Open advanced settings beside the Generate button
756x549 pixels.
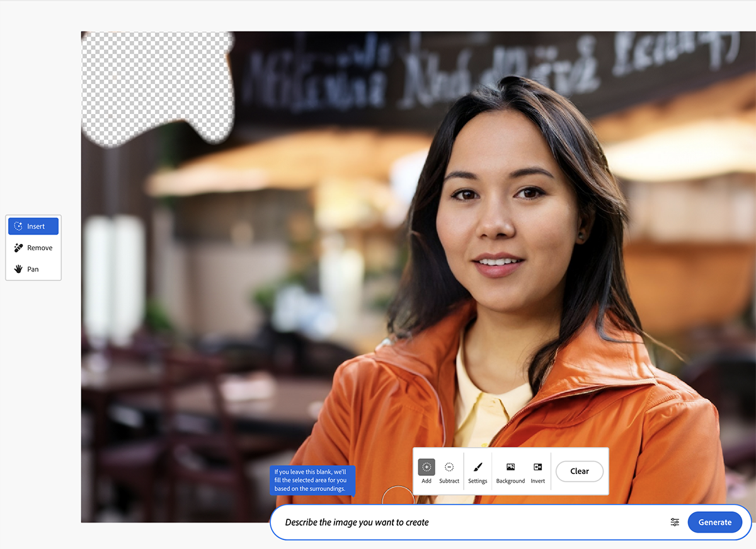pyautogui.click(x=674, y=522)
